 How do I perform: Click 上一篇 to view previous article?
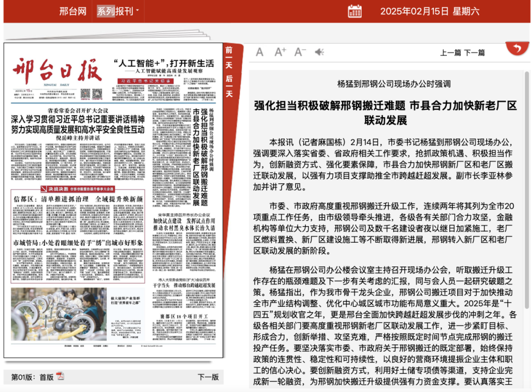(x=450, y=53)
